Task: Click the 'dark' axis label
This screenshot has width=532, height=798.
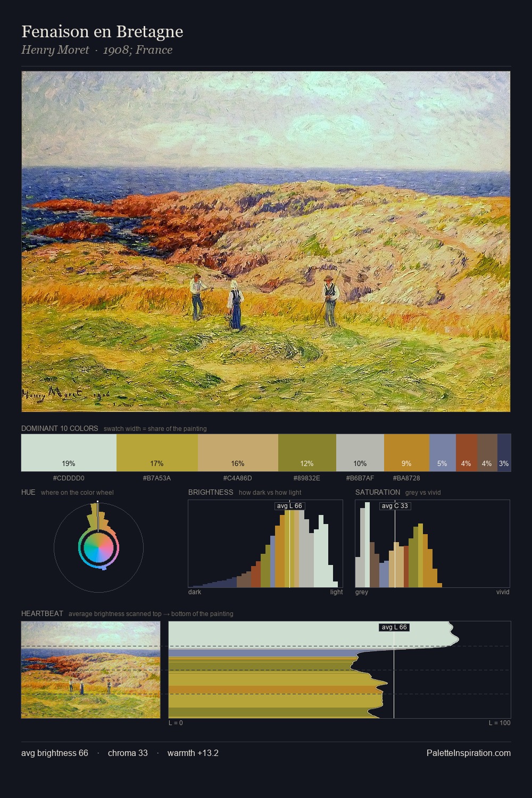Action: (x=195, y=592)
